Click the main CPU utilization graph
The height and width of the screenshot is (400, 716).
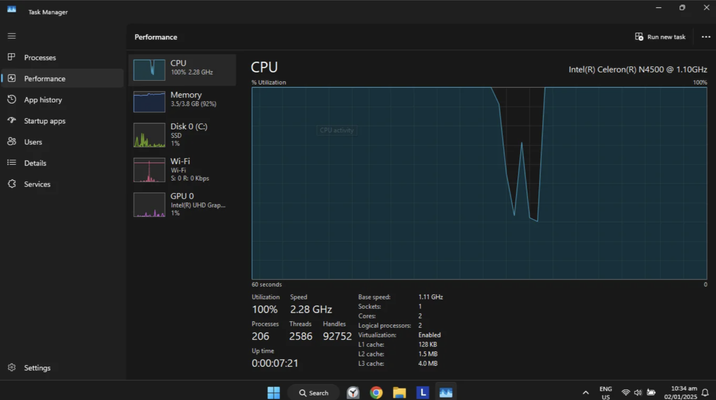479,183
